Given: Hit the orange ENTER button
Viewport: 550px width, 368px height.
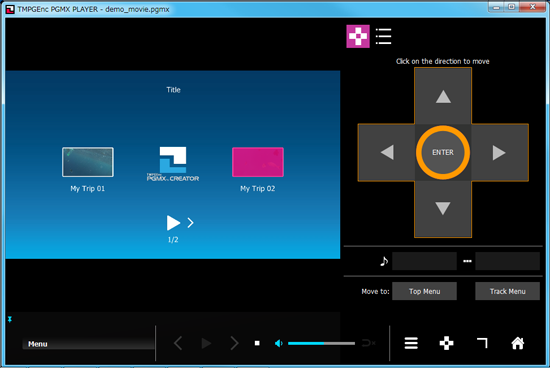Looking at the screenshot, I should click(x=443, y=152).
